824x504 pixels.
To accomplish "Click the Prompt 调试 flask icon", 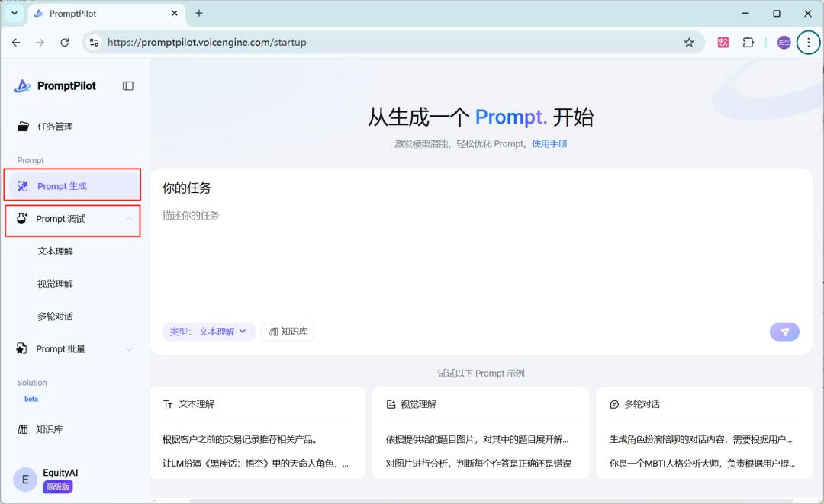I will (x=21, y=218).
